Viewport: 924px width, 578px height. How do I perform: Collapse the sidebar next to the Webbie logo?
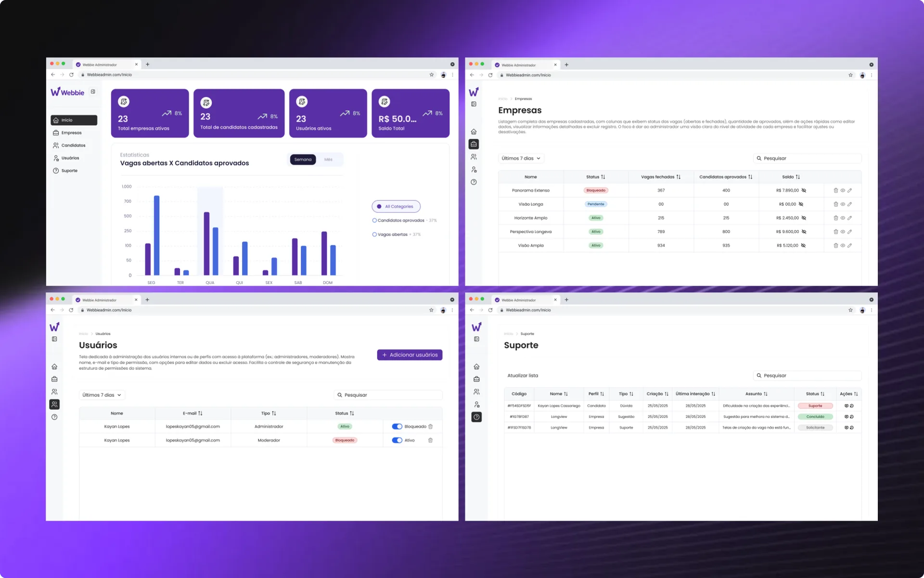click(93, 92)
